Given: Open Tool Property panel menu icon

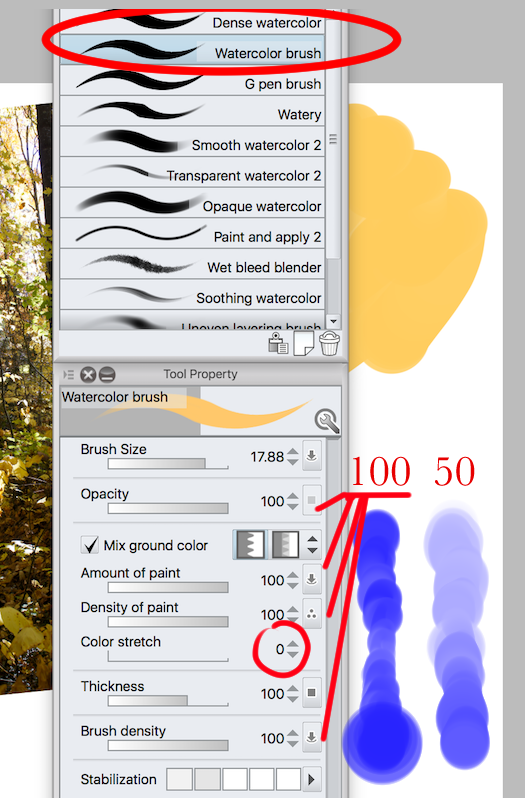Looking at the screenshot, I should [x=68, y=375].
